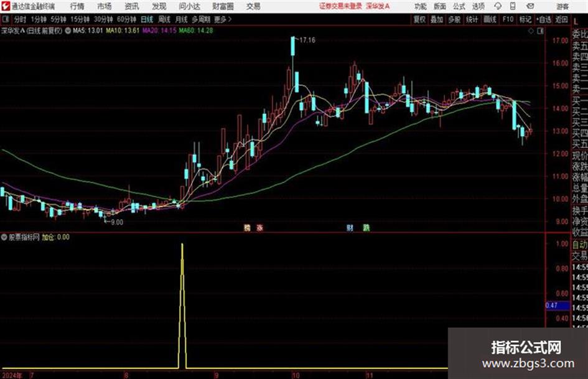Click the 涨 event marker below chart
This screenshot has height=379, width=588.
click(259, 227)
